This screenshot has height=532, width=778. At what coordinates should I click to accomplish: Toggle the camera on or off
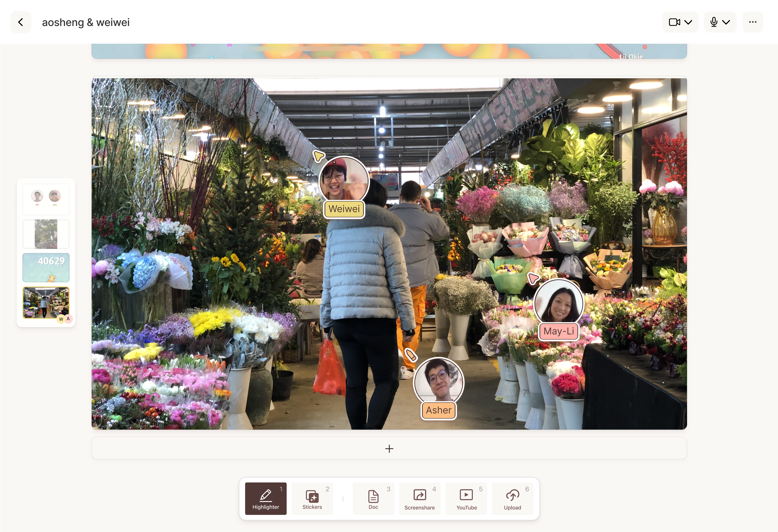pyautogui.click(x=674, y=22)
